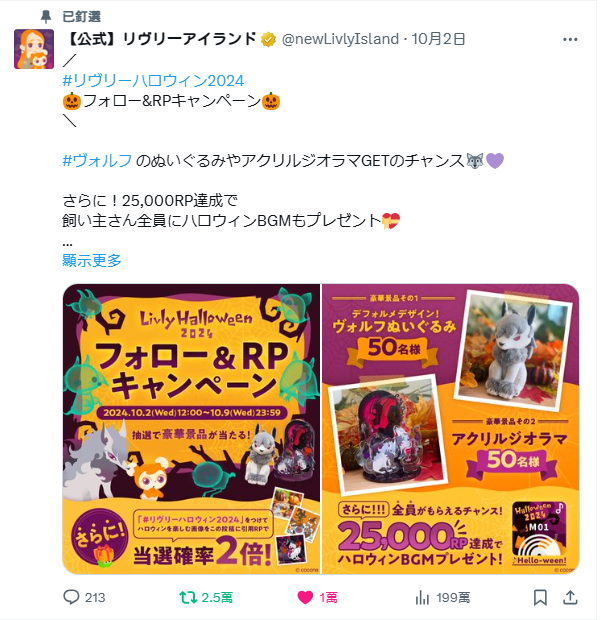Viewport: 601px width, 620px height.
Task: Click the pinned pushpin icon
Action: pos(46,17)
